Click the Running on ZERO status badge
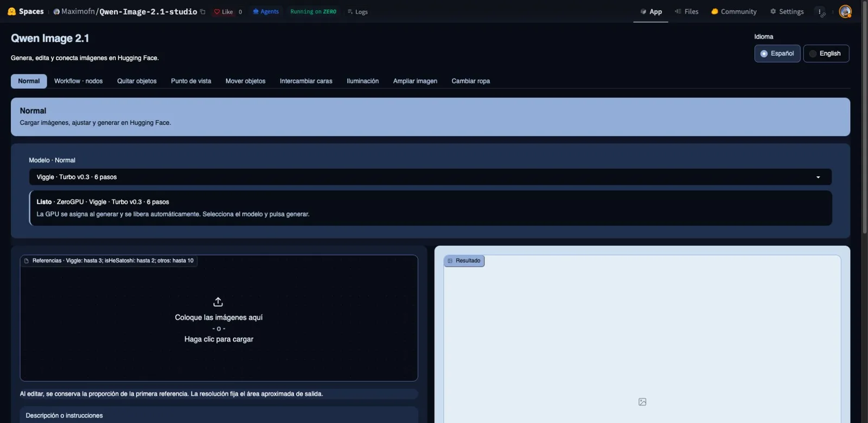868x423 pixels. tap(313, 11)
